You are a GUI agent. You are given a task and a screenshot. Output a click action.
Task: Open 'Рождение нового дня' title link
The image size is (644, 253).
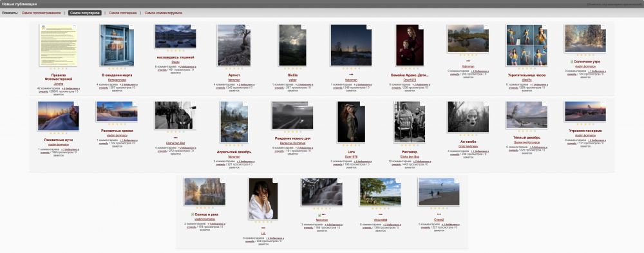pos(292,138)
